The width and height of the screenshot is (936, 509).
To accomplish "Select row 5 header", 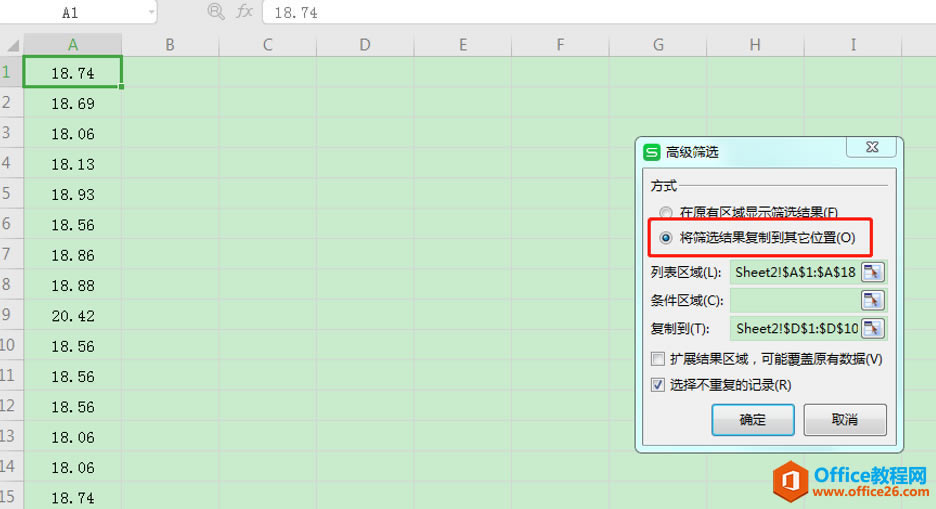I will point(11,193).
